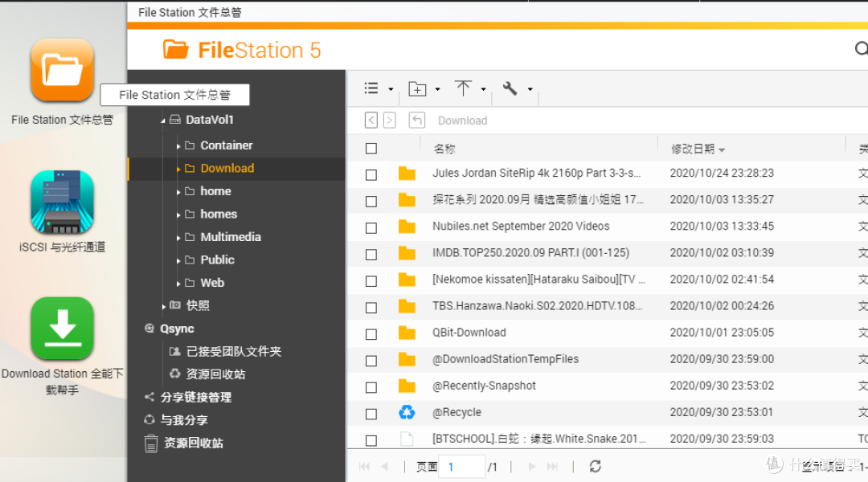
Task: Open the 修改日期 column sort dropdown arrow
Action: click(x=722, y=150)
